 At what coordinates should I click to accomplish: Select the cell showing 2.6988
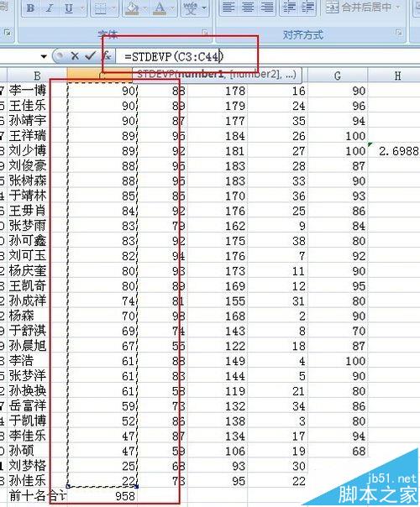(394, 151)
